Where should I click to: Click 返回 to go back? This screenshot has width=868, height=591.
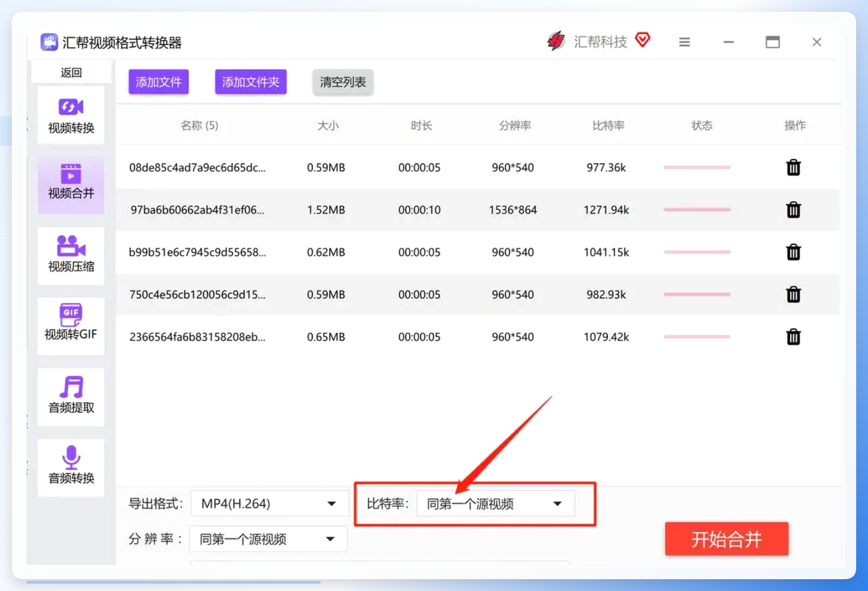tap(71, 72)
